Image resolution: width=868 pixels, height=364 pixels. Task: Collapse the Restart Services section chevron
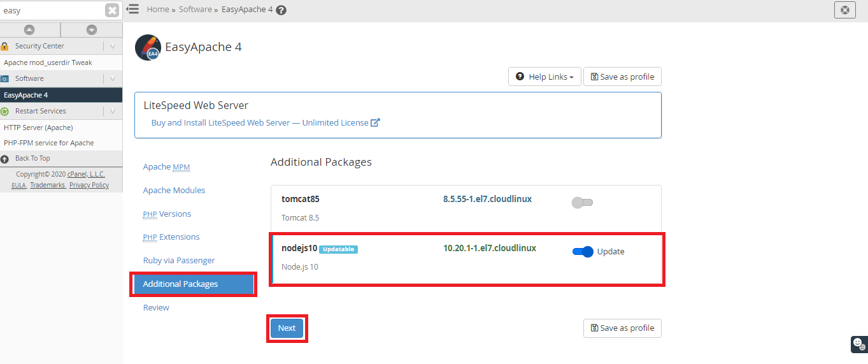pyautogui.click(x=113, y=111)
